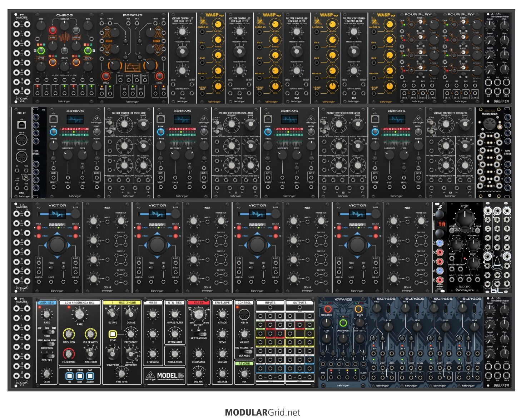Click the Arp/Seq Rate knob on Model 15
The width and height of the screenshot is (526, 420).
(x=46, y=315)
